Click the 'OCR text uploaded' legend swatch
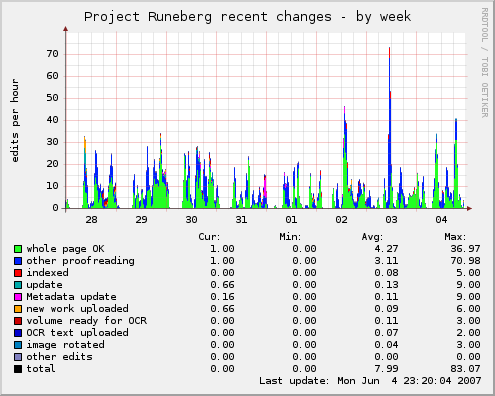 tap(18, 333)
